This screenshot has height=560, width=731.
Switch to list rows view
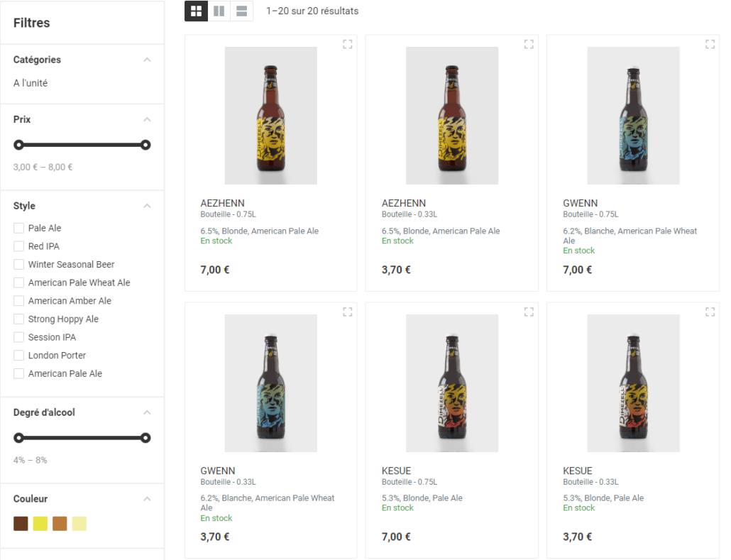pyautogui.click(x=242, y=11)
